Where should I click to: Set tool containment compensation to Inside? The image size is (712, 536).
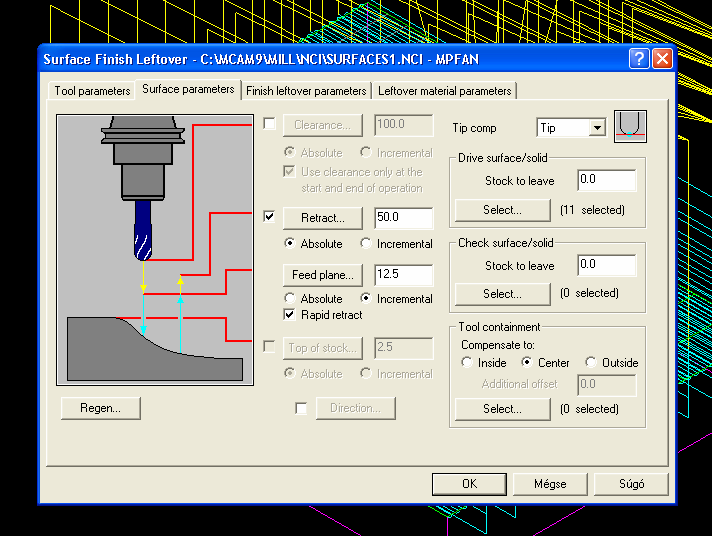(467, 362)
